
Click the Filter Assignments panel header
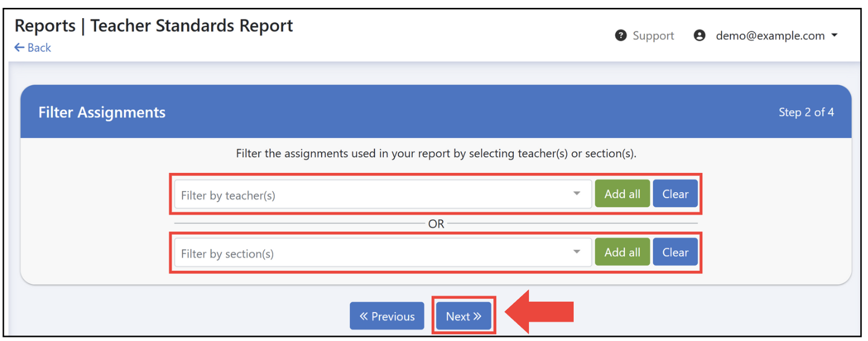pyautogui.click(x=436, y=112)
